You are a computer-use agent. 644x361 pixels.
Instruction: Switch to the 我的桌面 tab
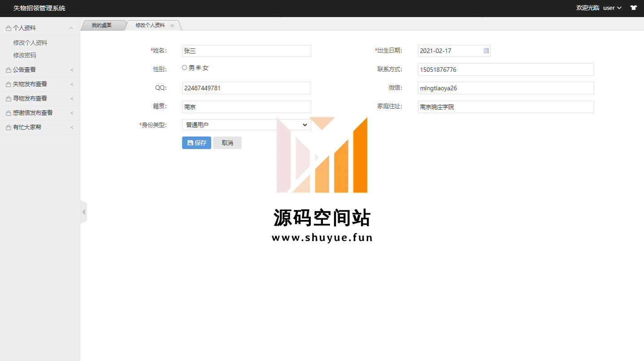(x=102, y=26)
